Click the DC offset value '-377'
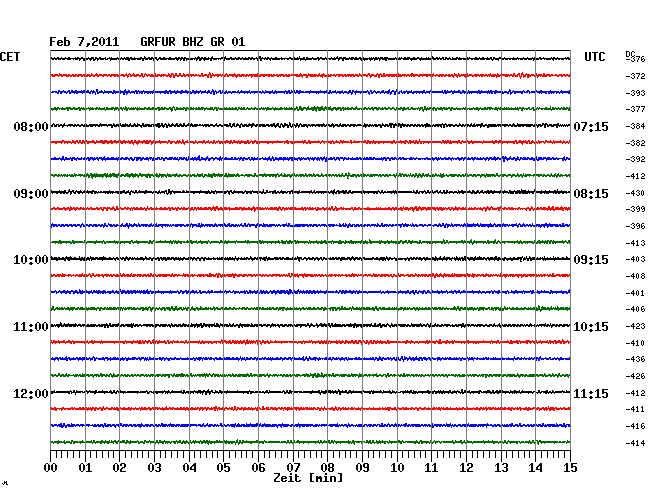The height and width of the screenshot is (494, 650). (x=635, y=109)
